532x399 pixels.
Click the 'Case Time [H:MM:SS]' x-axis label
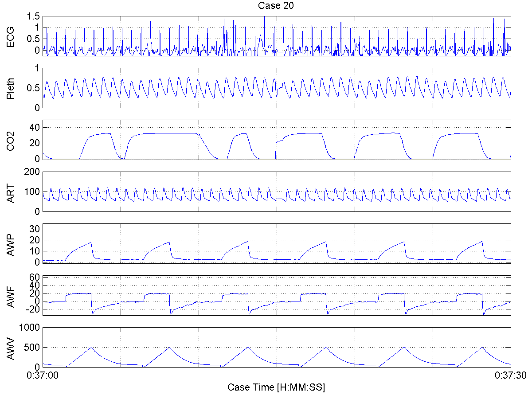point(276,387)
